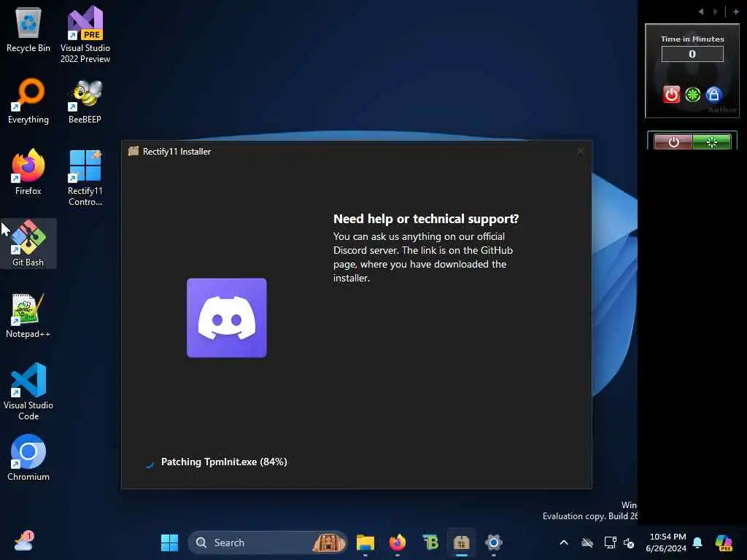Open the Windows Start menu
The width and height of the screenshot is (747, 560).
coord(169,542)
